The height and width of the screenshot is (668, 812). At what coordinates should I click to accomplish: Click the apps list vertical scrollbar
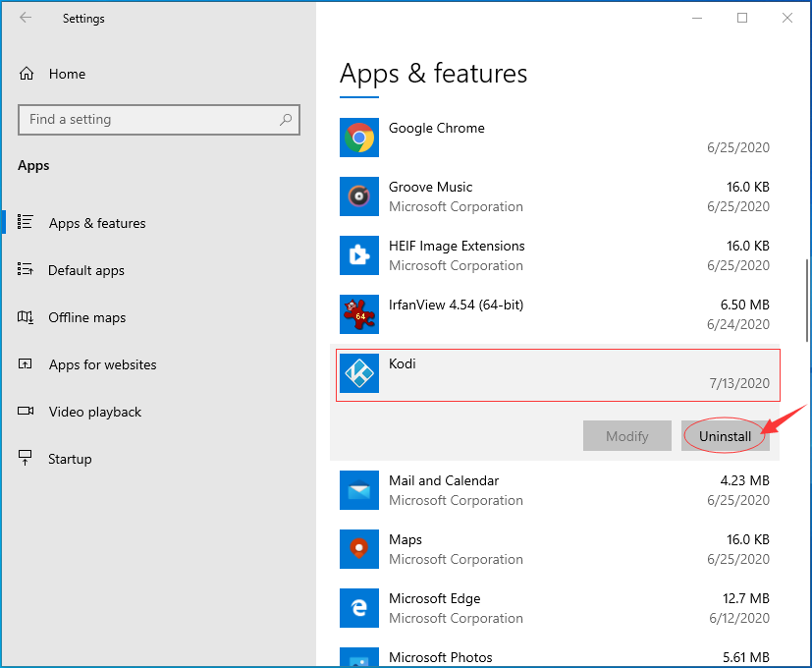pyautogui.click(x=807, y=301)
